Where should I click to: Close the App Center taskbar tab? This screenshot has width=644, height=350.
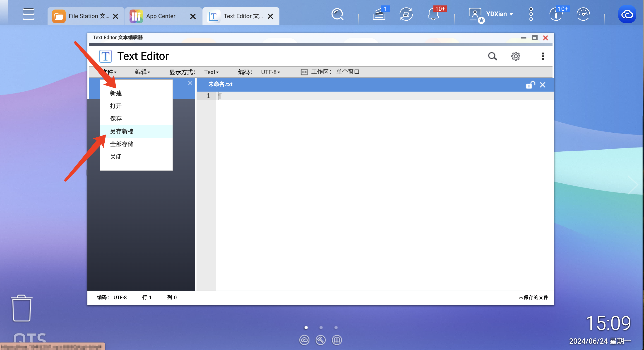pyautogui.click(x=193, y=17)
